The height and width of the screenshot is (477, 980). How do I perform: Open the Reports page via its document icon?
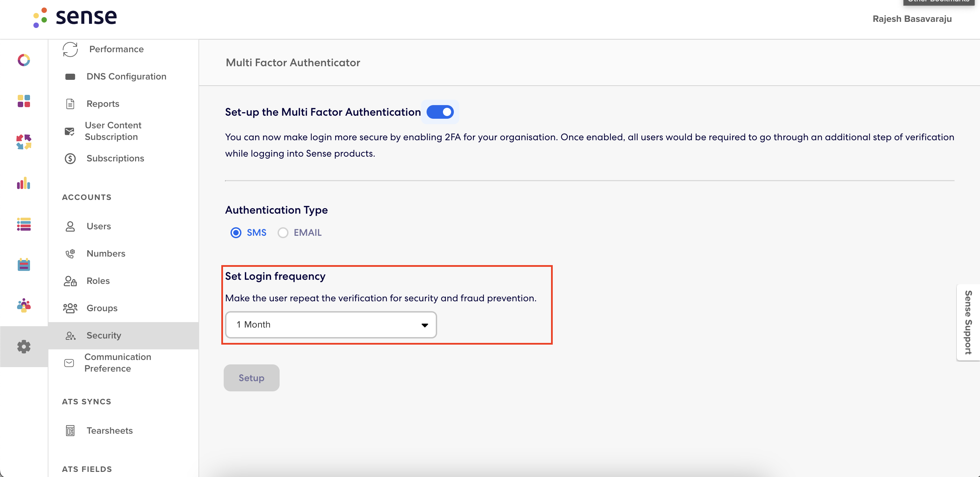click(70, 103)
